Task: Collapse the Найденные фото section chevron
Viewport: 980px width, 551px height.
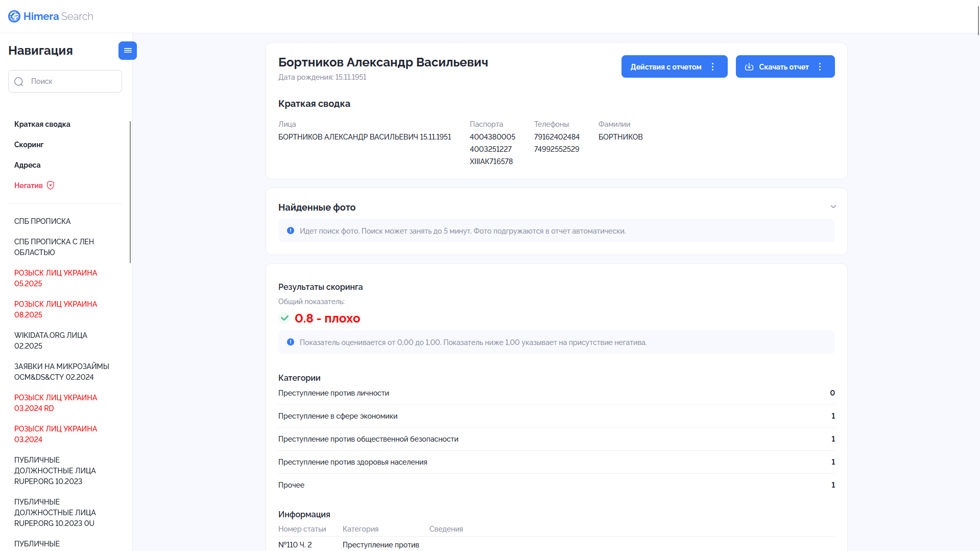Action: click(x=833, y=207)
